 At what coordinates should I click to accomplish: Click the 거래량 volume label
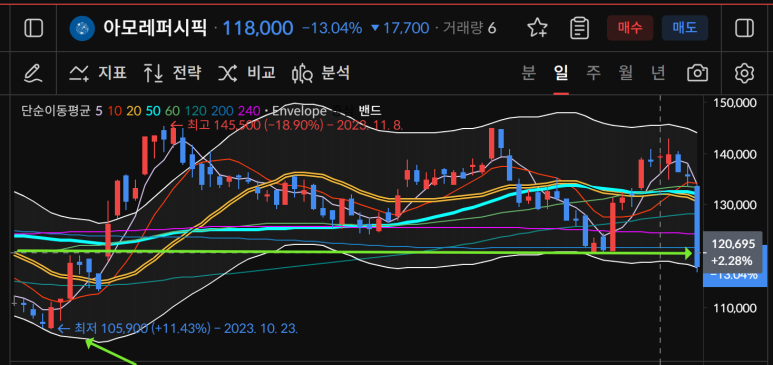pos(462,28)
